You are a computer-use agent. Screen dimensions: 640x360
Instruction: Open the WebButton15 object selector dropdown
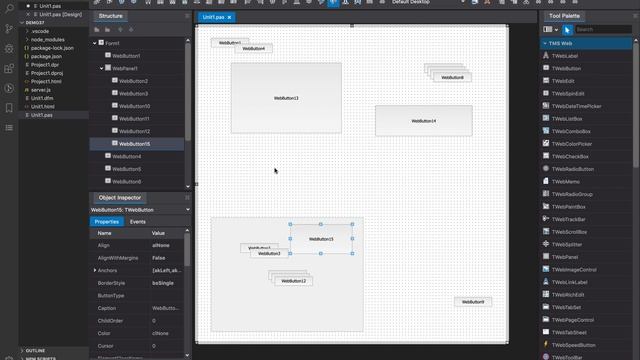(x=188, y=210)
